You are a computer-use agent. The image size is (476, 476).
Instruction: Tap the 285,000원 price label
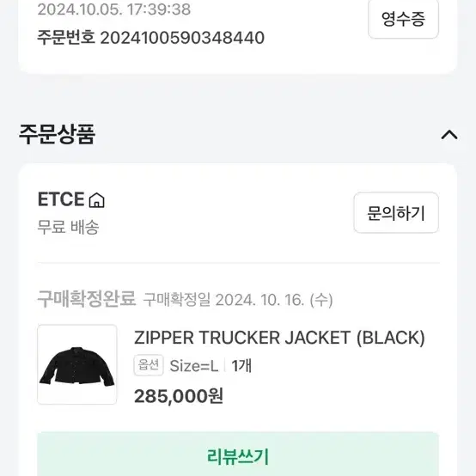coord(179,396)
